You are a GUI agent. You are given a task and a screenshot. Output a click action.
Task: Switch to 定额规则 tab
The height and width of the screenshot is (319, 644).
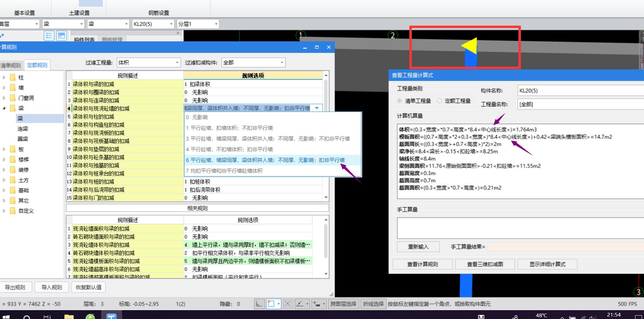tap(37, 65)
